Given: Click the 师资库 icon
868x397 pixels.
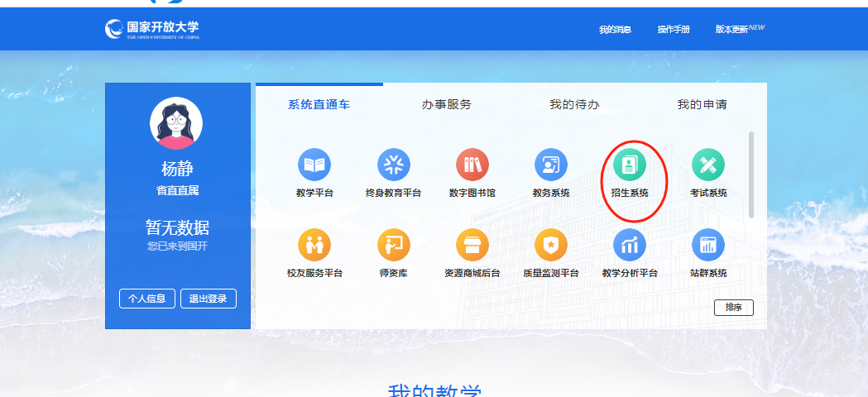Looking at the screenshot, I should point(394,245).
